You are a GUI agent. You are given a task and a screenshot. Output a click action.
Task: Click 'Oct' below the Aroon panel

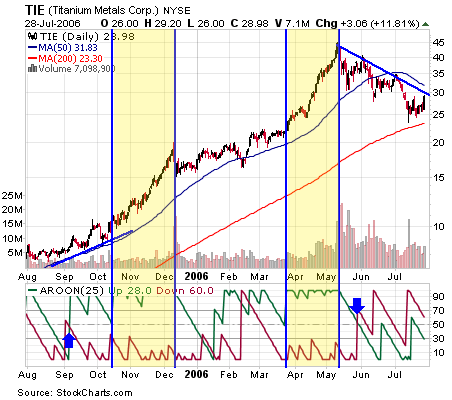(98, 375)
